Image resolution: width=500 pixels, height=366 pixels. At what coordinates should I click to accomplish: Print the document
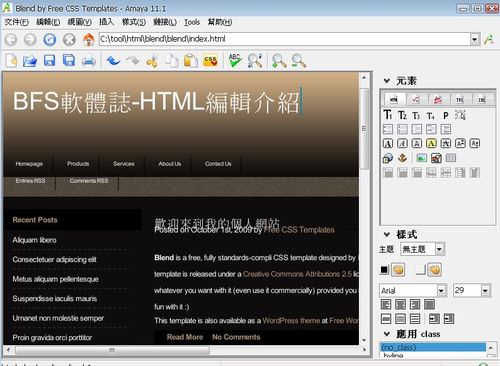[x=89, y=61]
